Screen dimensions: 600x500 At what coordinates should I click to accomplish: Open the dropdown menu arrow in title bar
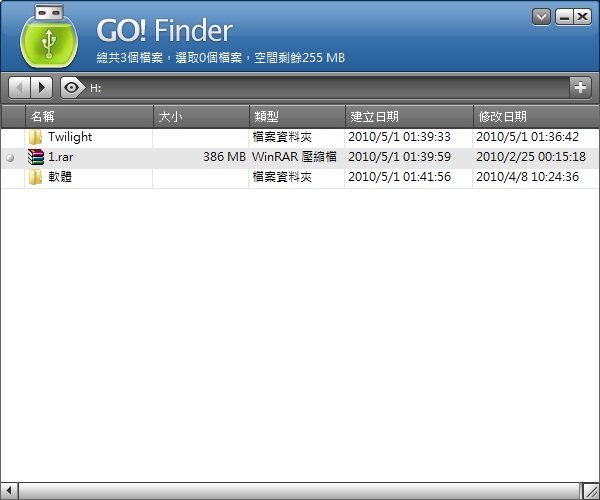click(541, 17)
